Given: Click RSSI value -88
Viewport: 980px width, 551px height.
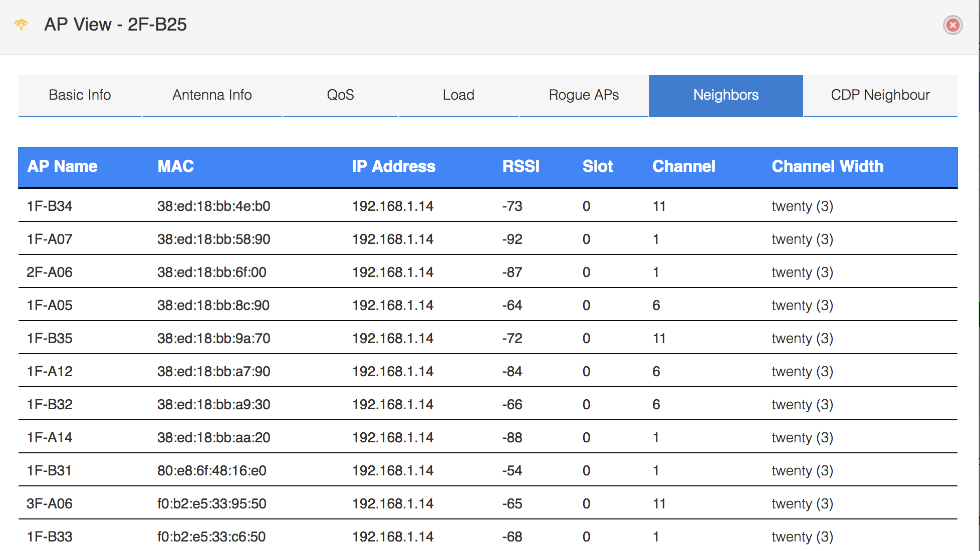Looking at the screenshot, I should coord(512,437).
